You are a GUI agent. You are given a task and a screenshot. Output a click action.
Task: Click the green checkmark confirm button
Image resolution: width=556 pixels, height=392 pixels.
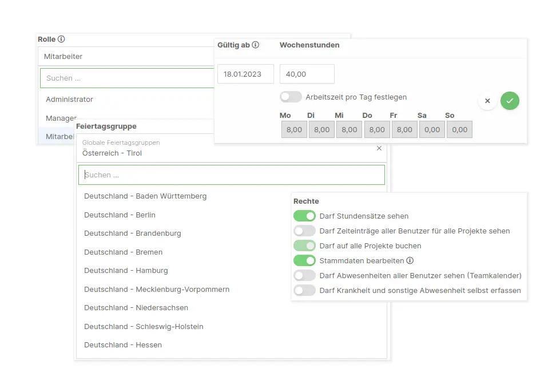coord(510,101)
